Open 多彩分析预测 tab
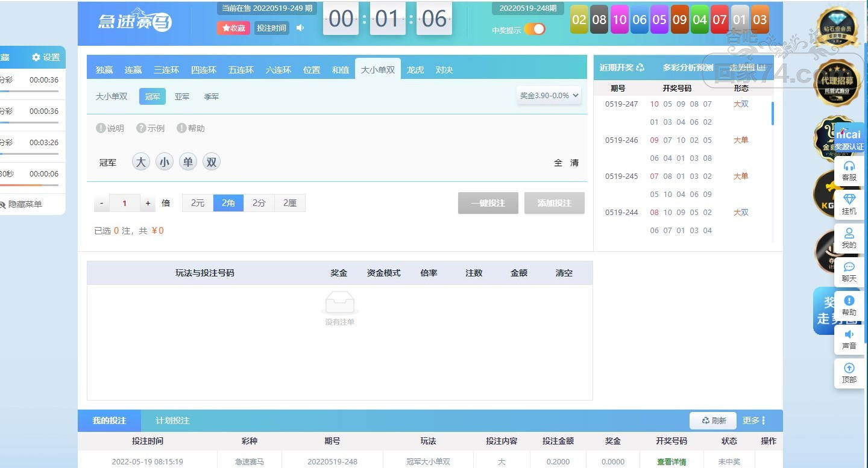868x468 pixels. (688, 67)
